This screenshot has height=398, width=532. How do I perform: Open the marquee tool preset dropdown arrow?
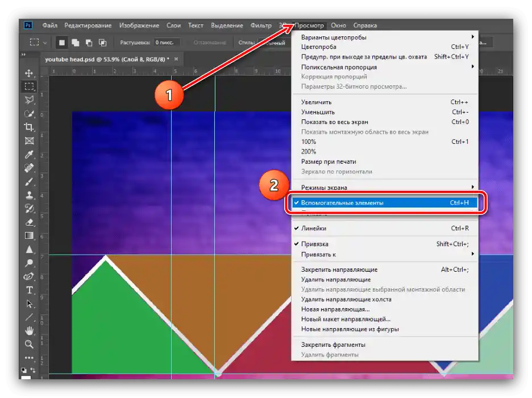pyautogui.click(x=45, y=43)
